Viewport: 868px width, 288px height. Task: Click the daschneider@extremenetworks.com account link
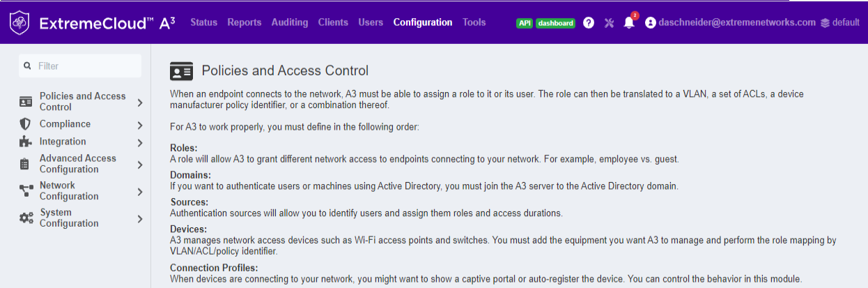737,22
